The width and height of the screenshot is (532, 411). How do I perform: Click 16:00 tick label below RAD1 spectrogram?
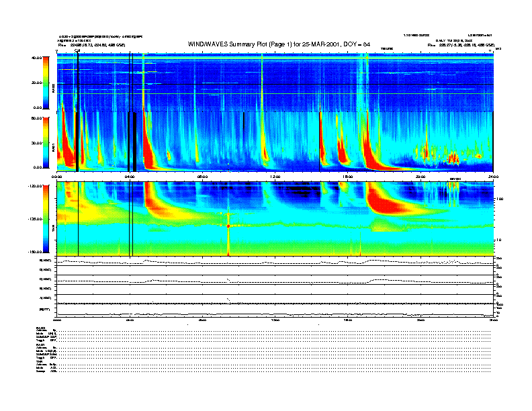point(348,177)
